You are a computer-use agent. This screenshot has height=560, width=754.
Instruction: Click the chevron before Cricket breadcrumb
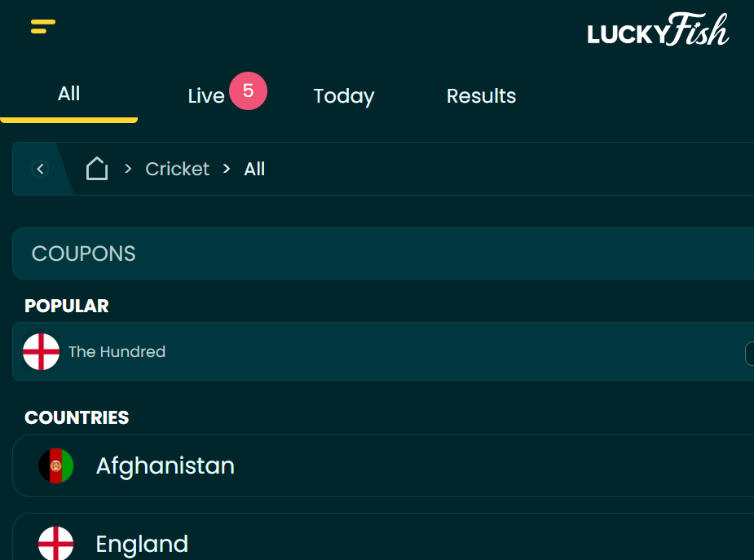coord(128,169)
